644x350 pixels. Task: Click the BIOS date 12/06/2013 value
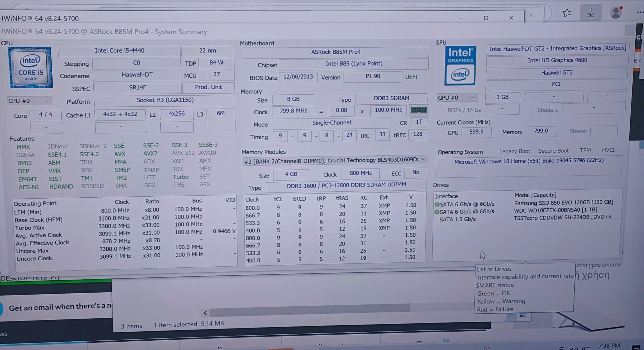(x=298, y=77)
